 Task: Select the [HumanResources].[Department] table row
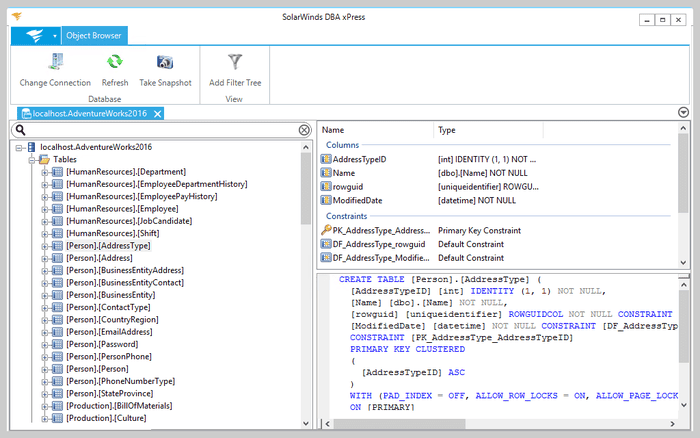point(126,172)
